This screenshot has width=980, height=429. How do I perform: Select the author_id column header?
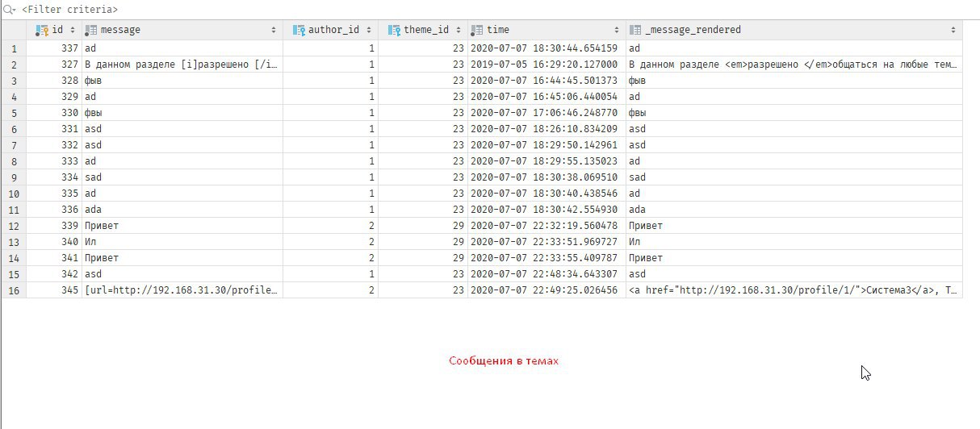(330, 30)
